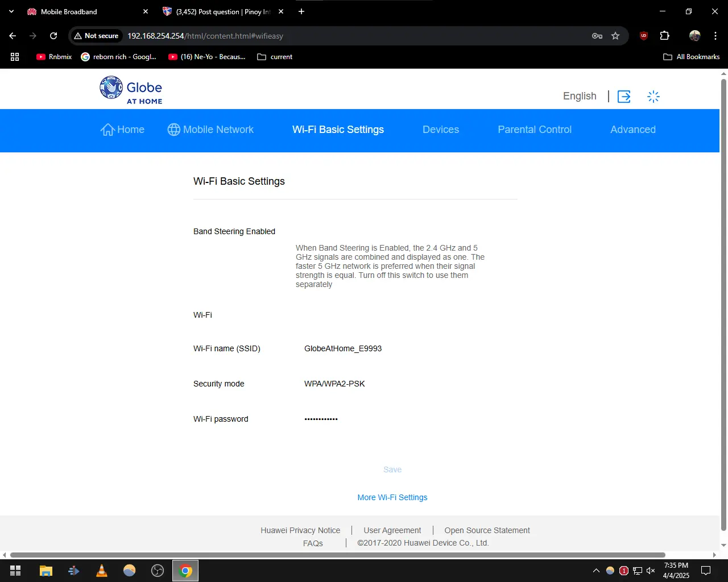Close the Post question tab
The width and height of the screenshot is (728, 582).
(281, 11)
